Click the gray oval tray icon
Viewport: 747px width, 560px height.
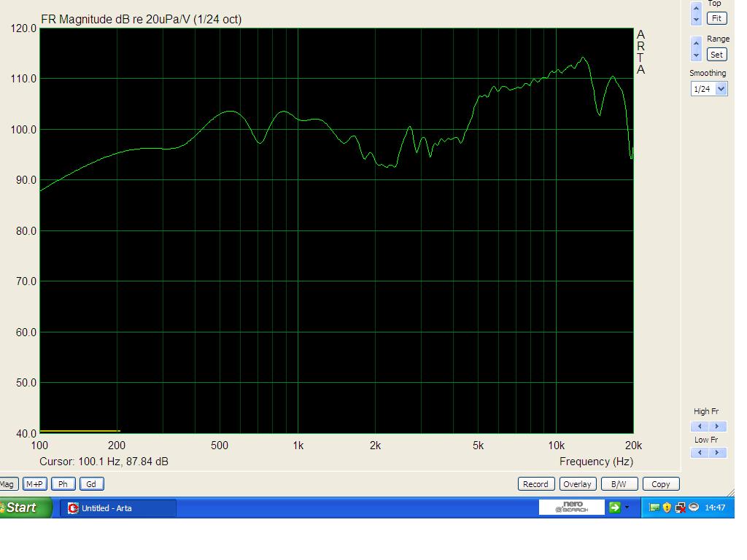[x=694, y=507]
